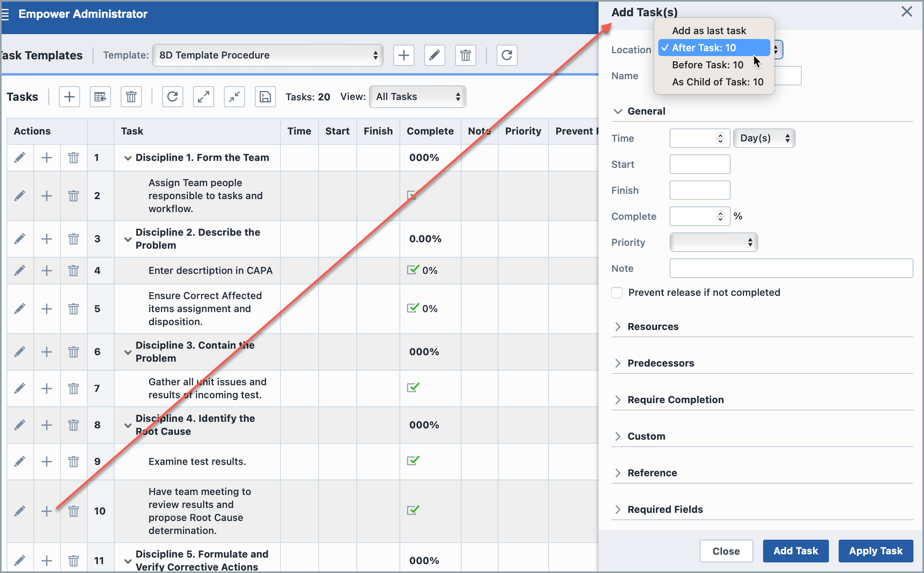This screenshot has height=573, width=924.
Task: Click the delete template trash icon
Action: [x=465, y=55]
